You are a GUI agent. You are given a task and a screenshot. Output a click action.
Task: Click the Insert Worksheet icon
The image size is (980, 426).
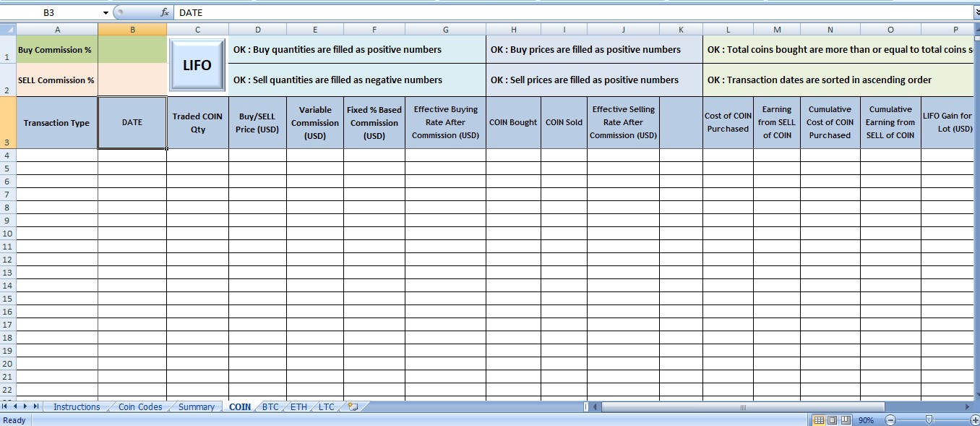pyautogui.click(x=353, y=407)
